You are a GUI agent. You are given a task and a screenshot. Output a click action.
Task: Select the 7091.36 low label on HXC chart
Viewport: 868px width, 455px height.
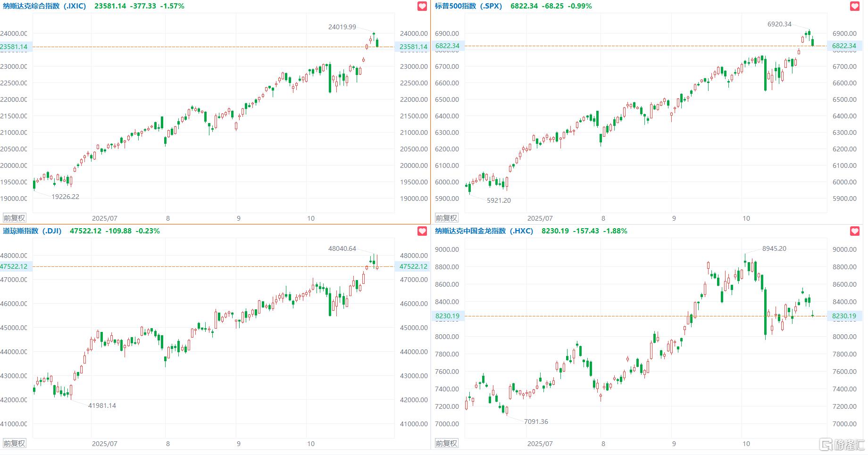click(536, 422)
